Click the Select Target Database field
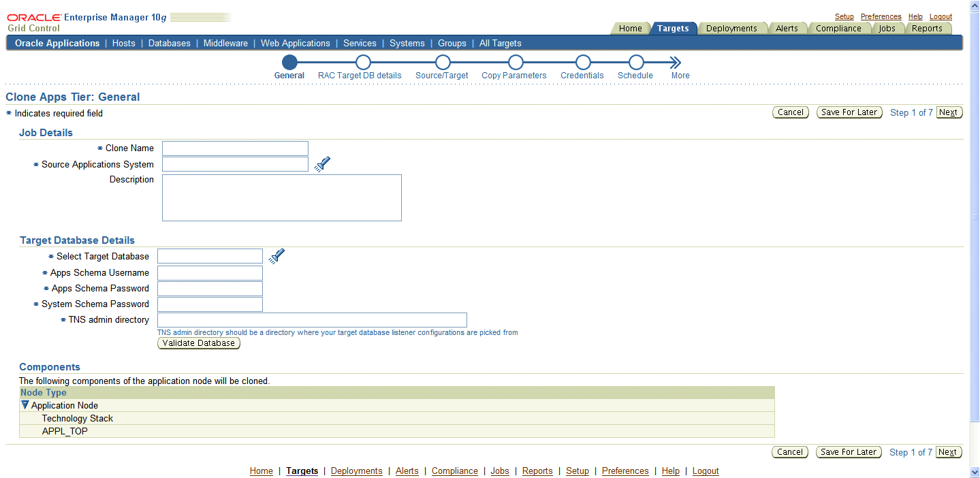 point(210,256)
